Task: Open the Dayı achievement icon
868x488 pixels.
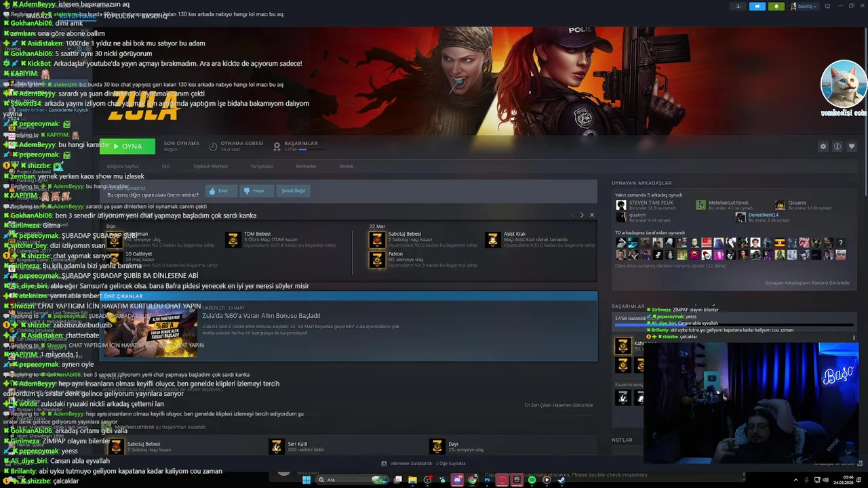Action: (x=437, y=447)
